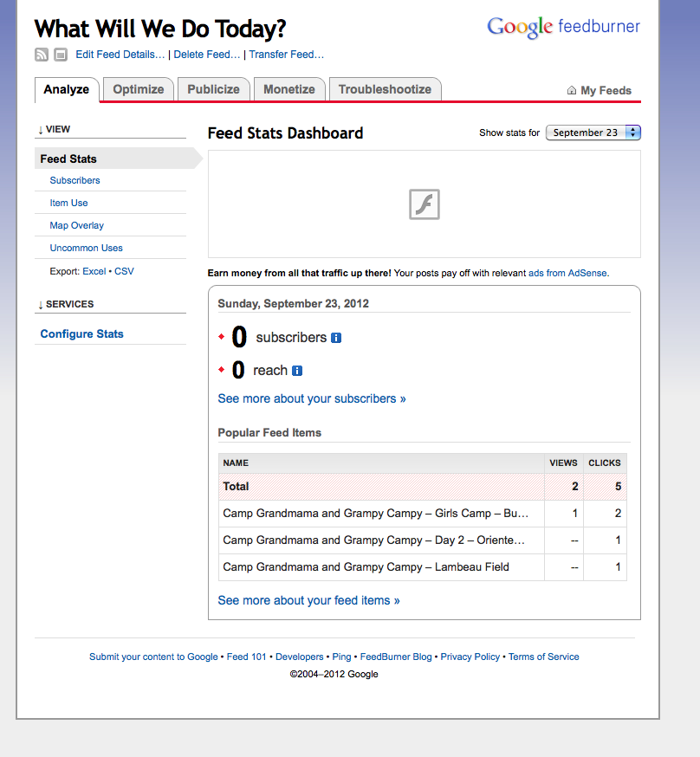Open Terms of Service footer link
This screenshot has width=700, height=757.
point(543,657)
